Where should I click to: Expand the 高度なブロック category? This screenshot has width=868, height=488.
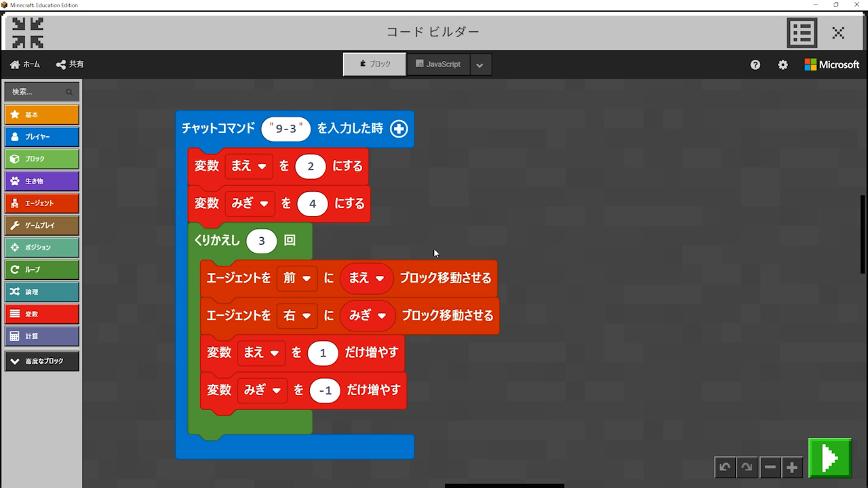click(x=42, y=361)
